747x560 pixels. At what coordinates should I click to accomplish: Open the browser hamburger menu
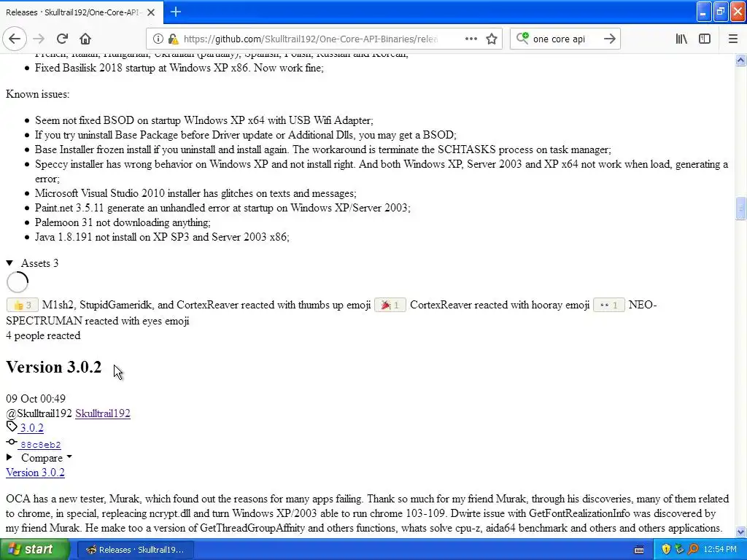[x=732, y=39]
